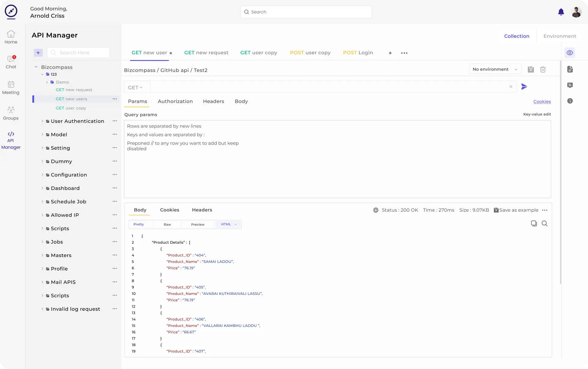Open the response search magnifier icon

(x=545, y=223)
